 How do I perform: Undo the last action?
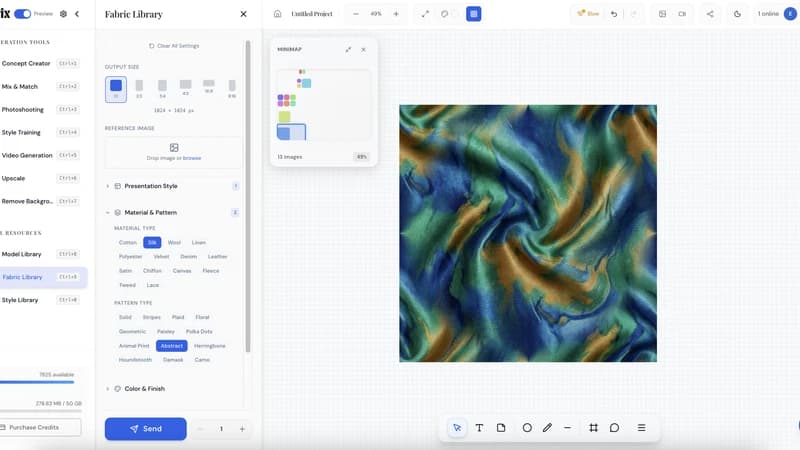[x=614, y=14]
